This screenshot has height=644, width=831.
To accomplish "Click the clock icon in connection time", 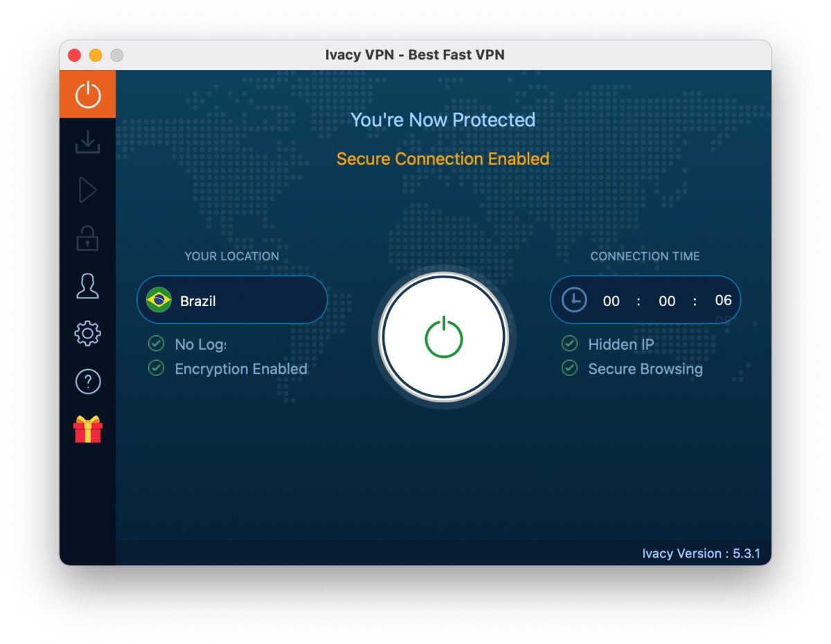I will (574, 301).
